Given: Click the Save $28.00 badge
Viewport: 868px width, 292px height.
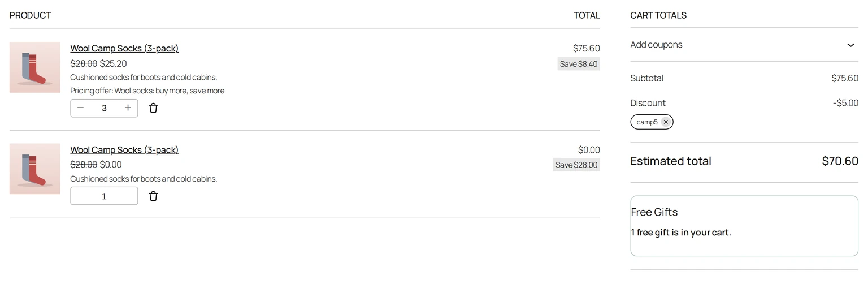Looking at the screenshot, I should (576, 165).
